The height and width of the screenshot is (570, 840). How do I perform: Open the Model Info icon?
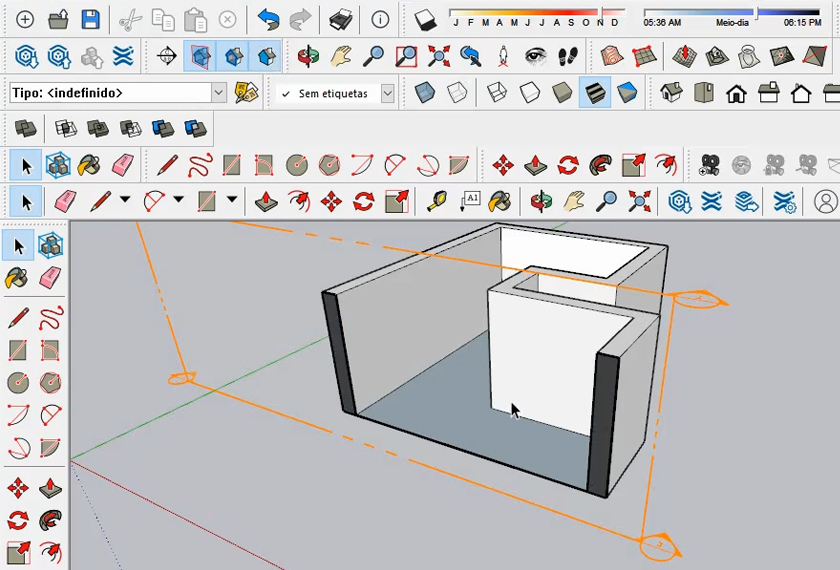380,19
